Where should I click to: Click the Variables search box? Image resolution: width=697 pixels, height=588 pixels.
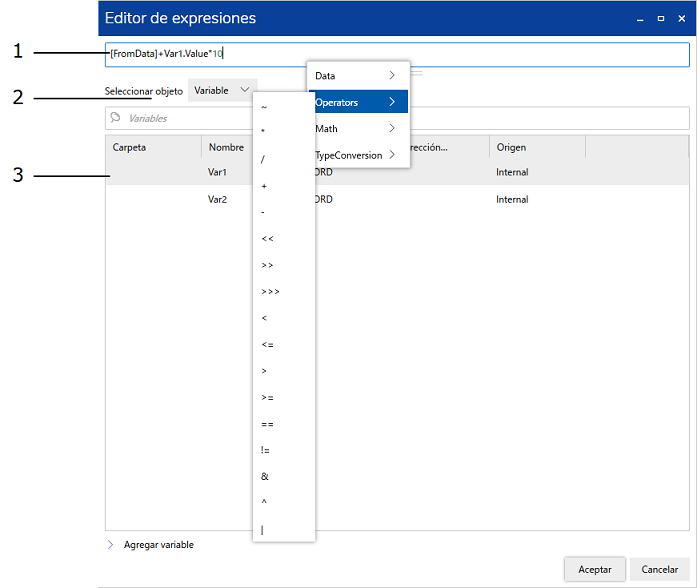pos(400,118)
